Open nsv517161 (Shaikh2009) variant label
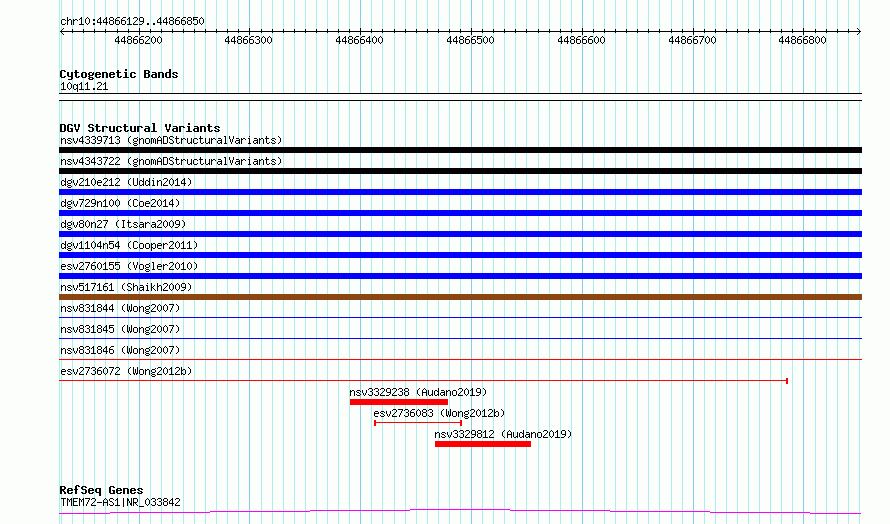 click(x=126, y=287)
